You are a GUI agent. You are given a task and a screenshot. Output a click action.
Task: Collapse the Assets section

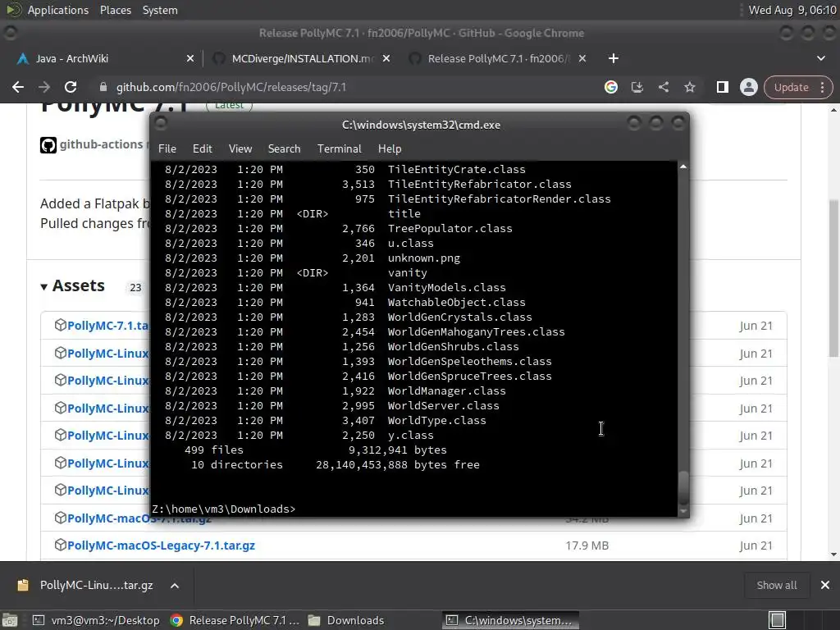(72, 286)
